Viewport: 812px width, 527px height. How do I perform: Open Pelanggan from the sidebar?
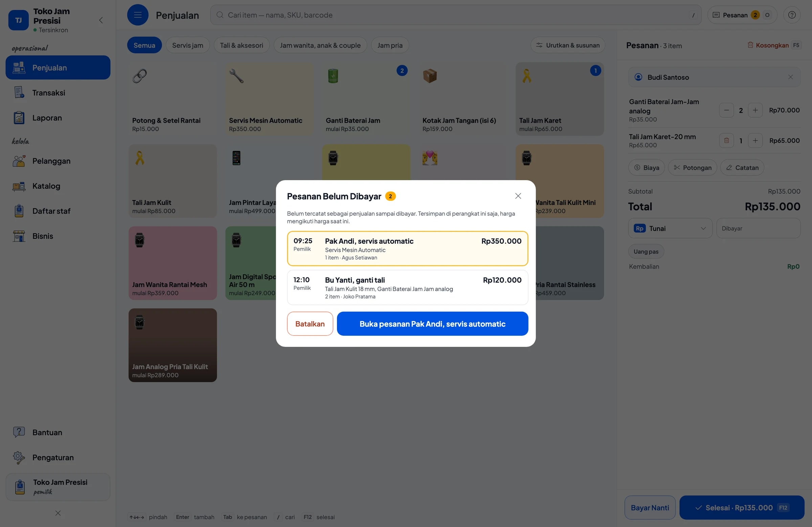coord(58,161)
